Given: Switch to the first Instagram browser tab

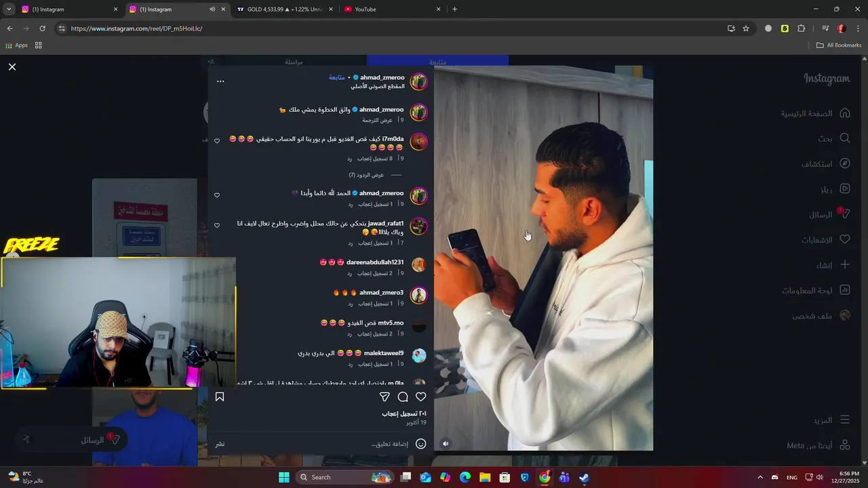Looking at the screenshot, I should (x=70, y=9).
